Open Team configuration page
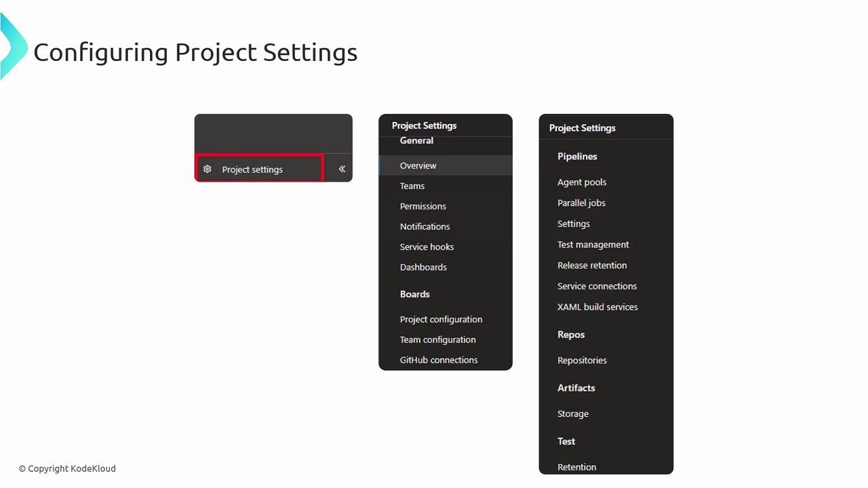868x488 pixels. 437,340
